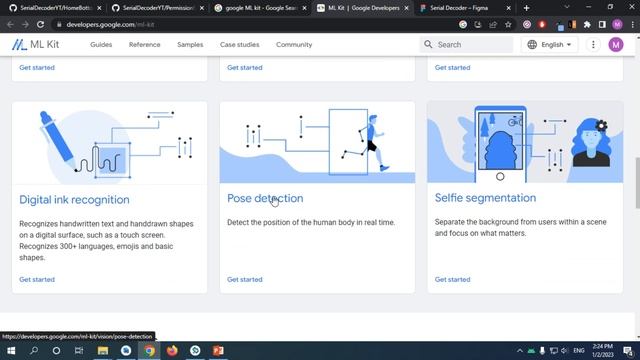View site information lock icon
The width and height of the screenshot is (640, 360).
point(59,24)
